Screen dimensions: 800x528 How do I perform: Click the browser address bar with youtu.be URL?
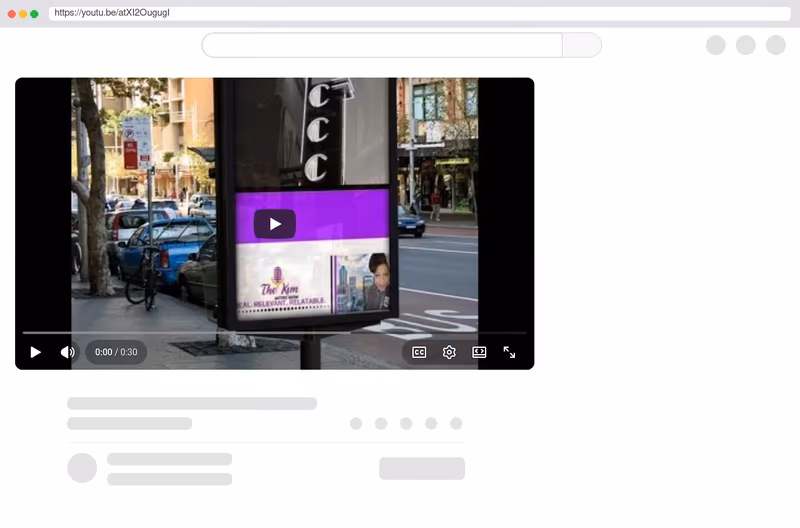point(419,13)
